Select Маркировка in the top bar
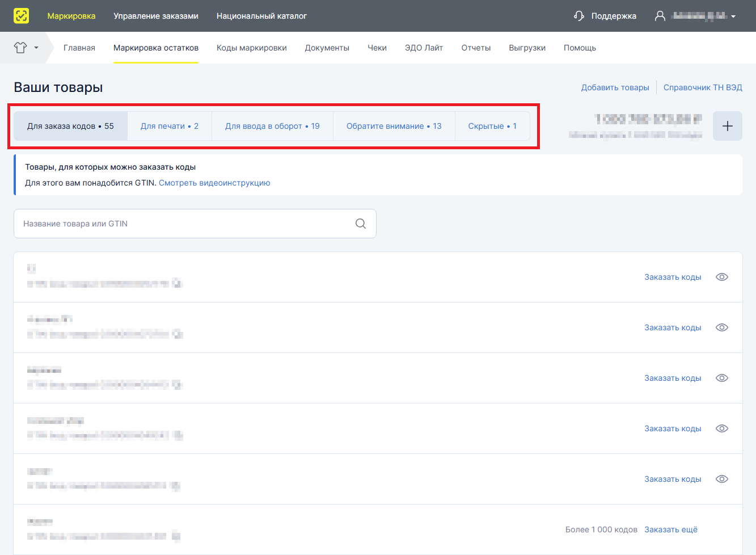 tap(71, 16)
